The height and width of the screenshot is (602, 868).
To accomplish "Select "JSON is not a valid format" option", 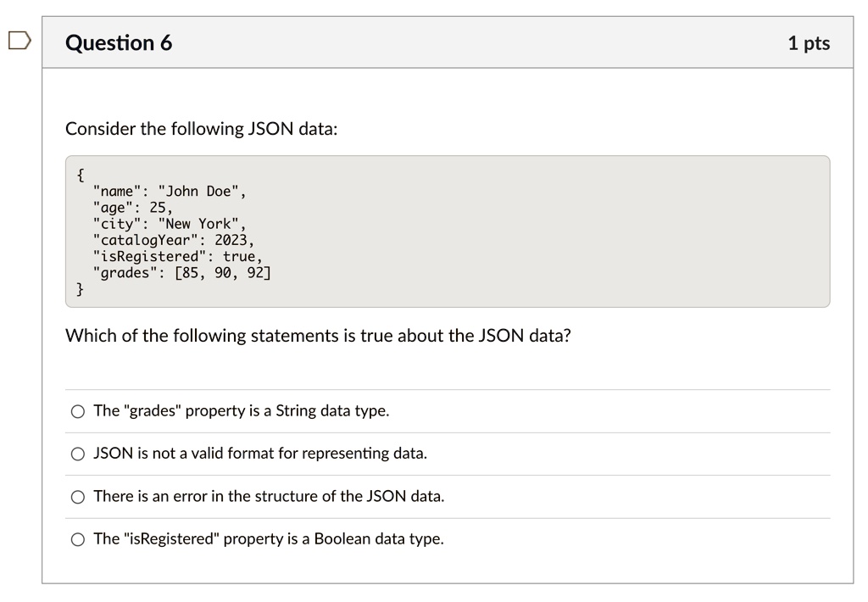I will (x=77, y=454).
